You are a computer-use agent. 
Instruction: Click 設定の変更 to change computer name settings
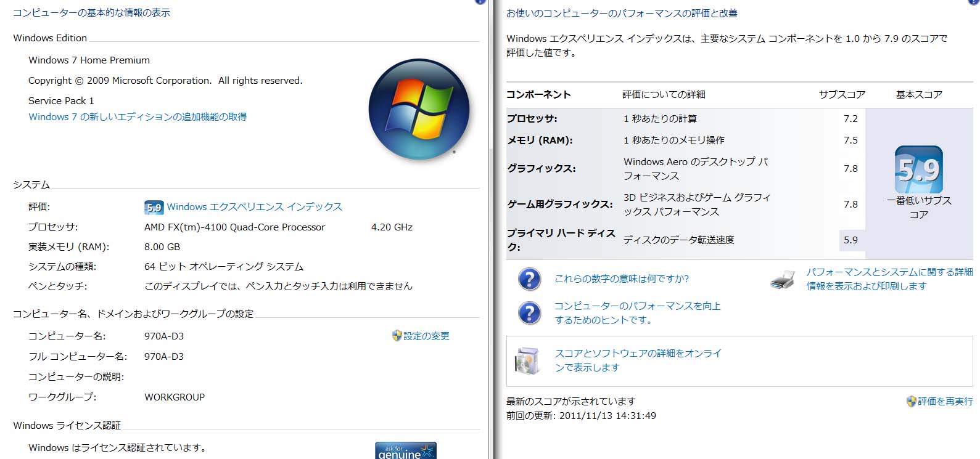[x=426, y=336]
